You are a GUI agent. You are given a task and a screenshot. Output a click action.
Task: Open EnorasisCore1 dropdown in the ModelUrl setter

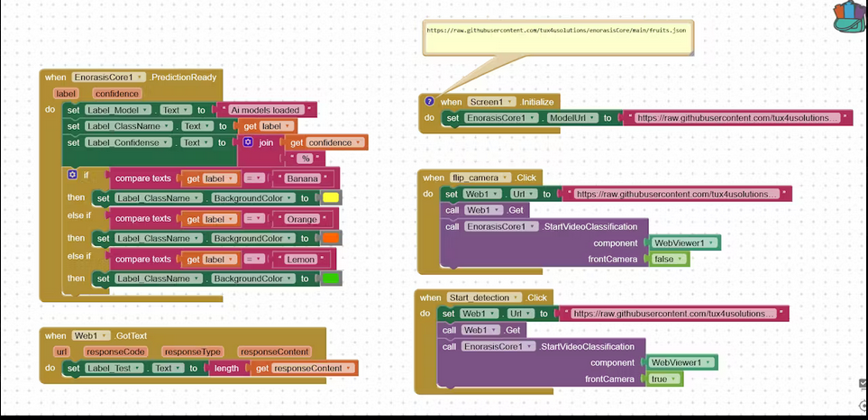point(501,118)
